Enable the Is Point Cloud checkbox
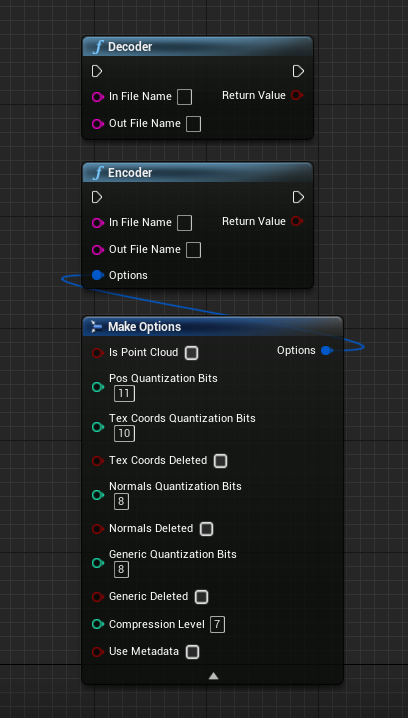Screen dimensions: 408x718 click(191, 353)
